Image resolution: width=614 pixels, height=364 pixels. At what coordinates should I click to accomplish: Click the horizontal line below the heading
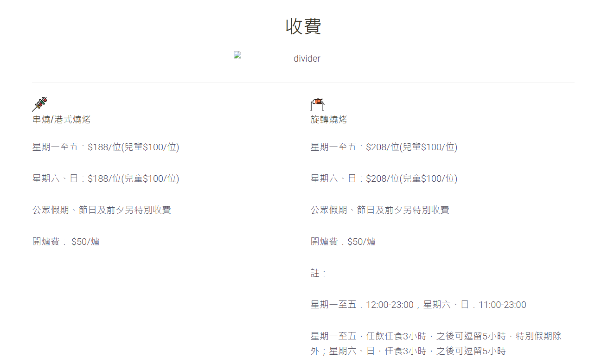coord(303,83)
